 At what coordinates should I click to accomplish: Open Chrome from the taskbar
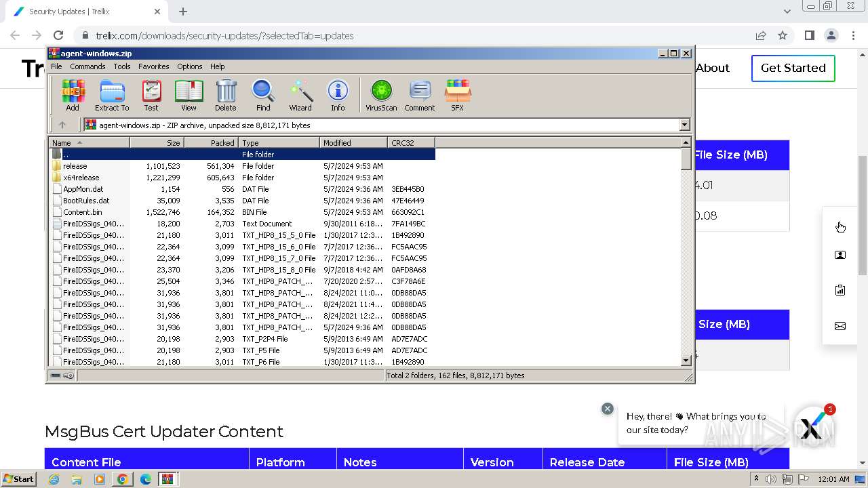tap(122, 479)
